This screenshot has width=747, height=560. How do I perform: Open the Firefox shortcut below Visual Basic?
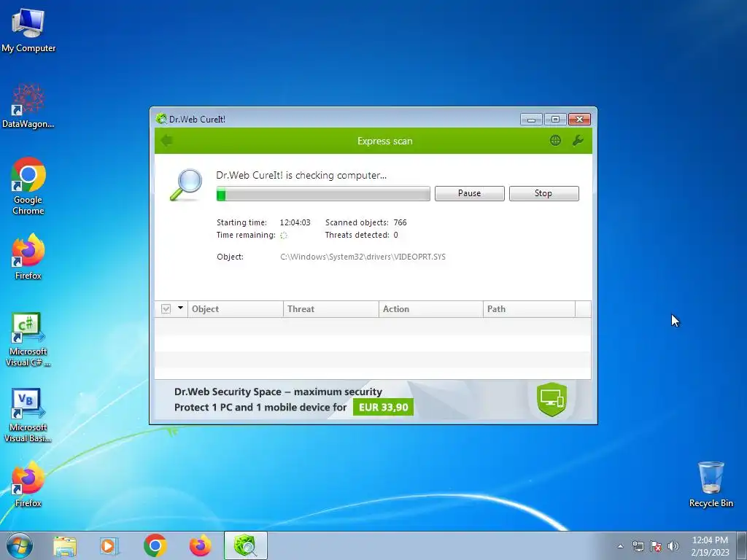coord(28,484)
